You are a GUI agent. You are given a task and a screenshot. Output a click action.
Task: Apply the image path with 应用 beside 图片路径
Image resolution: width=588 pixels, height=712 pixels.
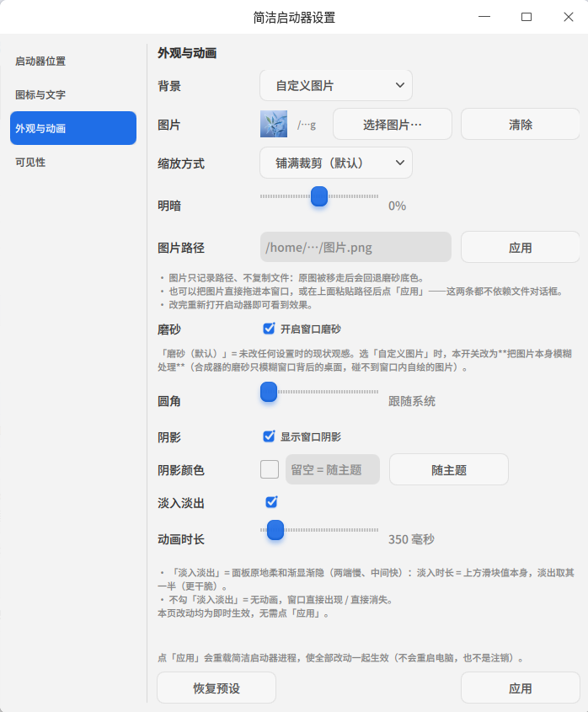521,247
